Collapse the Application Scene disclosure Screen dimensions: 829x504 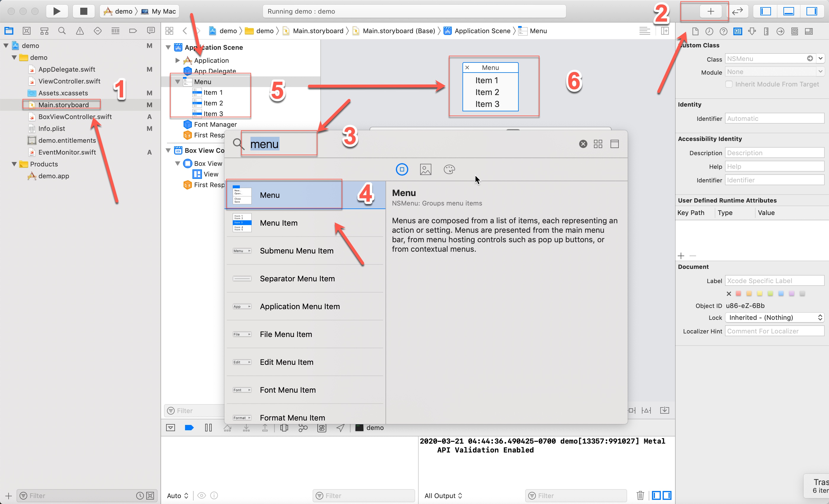point(168,47)
